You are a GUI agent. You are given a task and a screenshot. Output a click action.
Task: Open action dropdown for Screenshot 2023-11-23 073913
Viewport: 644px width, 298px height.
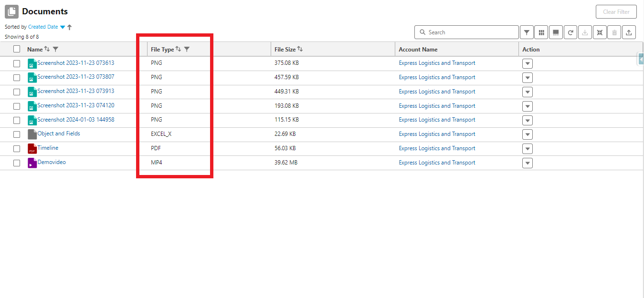(x=528, y=92)
